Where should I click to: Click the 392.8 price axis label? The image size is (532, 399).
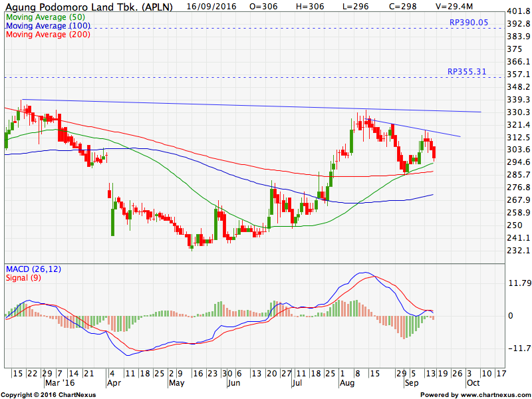(518, 24)
